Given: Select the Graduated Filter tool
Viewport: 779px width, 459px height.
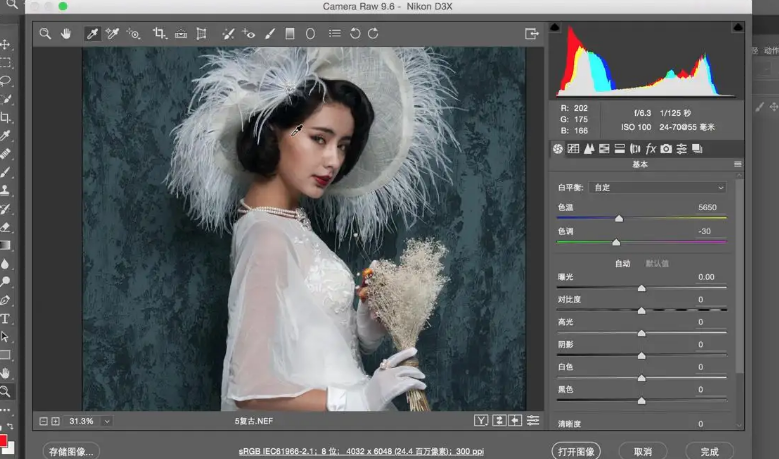Looking at the screenshot, I should tap(290, 33).
